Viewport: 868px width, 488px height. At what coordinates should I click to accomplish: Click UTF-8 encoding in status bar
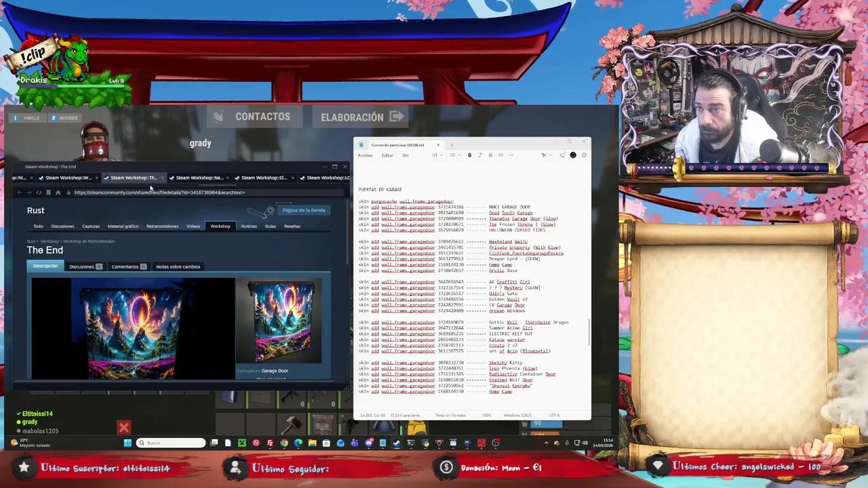554,415
